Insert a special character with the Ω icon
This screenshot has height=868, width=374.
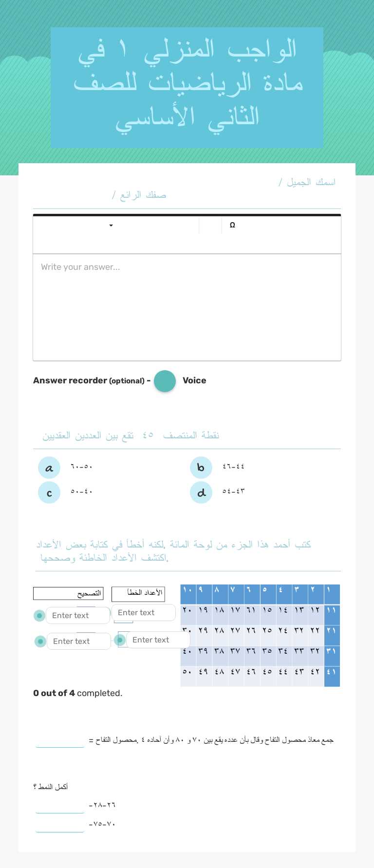pyautogui.click(x=232, y=225)
